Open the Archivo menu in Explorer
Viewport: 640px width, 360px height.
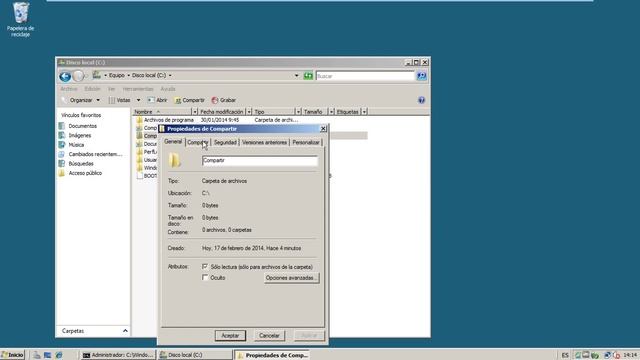coord(69,89)
